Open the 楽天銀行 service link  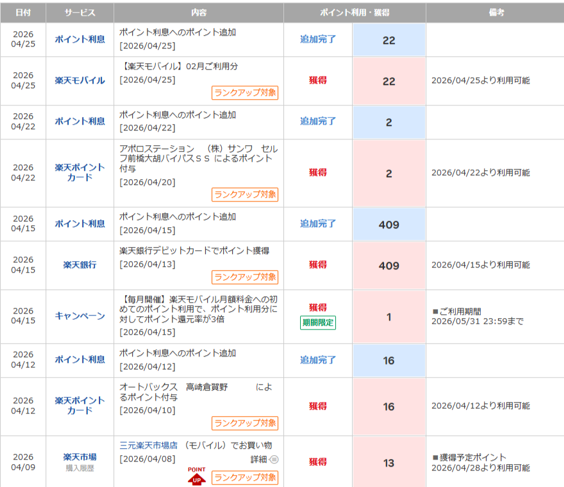click(80, 265)
